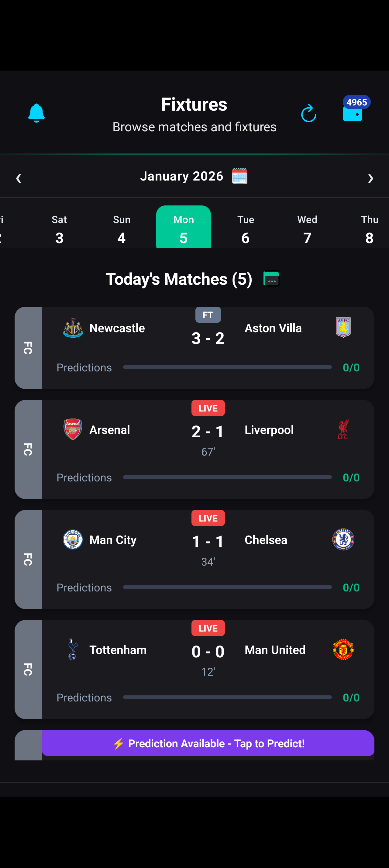Go to next month arrow
The width and height of the screenshot is (389, 868).
pos(370,177)
